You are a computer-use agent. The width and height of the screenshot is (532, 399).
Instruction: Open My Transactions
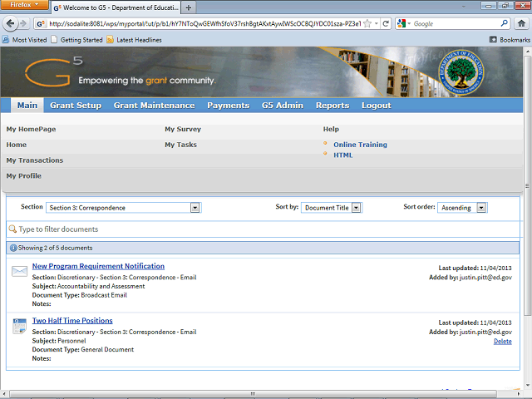coord(35,160)
